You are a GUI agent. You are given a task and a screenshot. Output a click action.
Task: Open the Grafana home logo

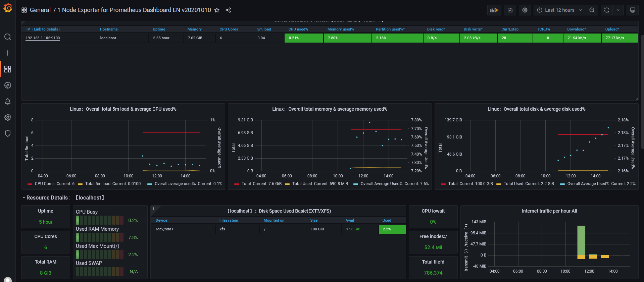8,8
